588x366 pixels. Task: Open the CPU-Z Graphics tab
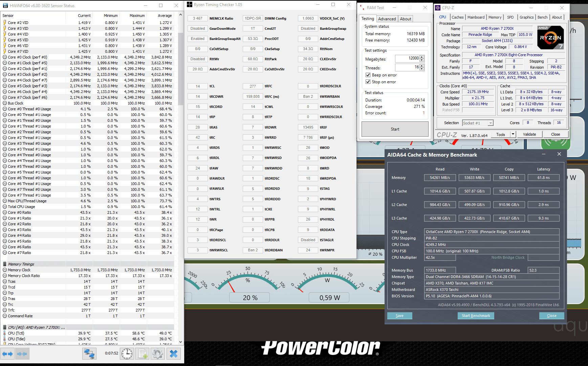527,17
